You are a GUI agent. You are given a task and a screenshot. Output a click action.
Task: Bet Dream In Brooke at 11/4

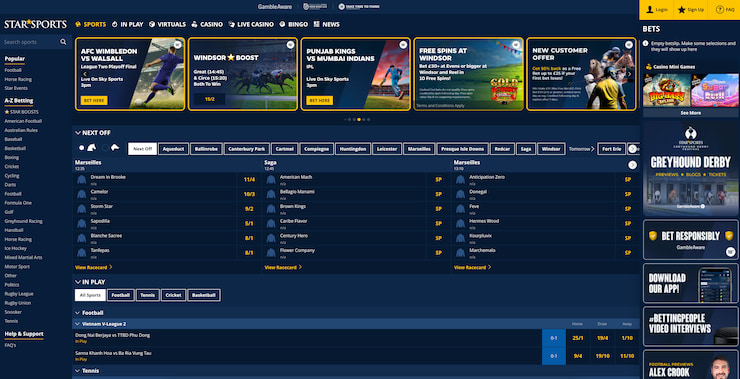point(249,179)
